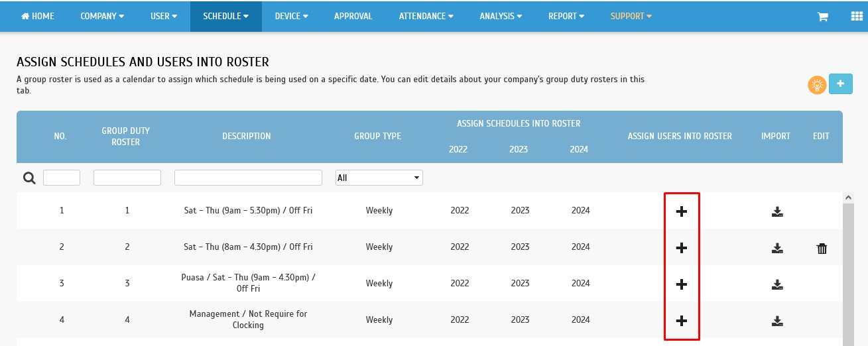
Task: Import schedule for roster 1
Action: click(777, 211)
